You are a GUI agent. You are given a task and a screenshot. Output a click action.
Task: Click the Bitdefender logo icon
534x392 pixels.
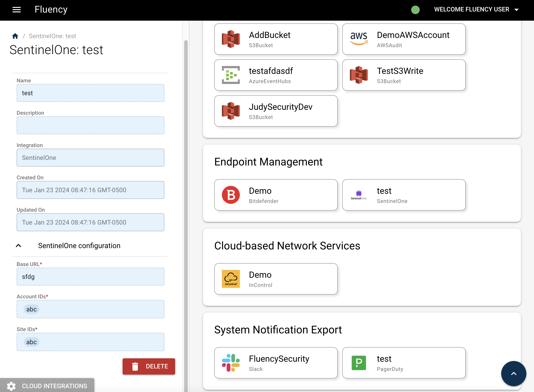pos(231,195)
